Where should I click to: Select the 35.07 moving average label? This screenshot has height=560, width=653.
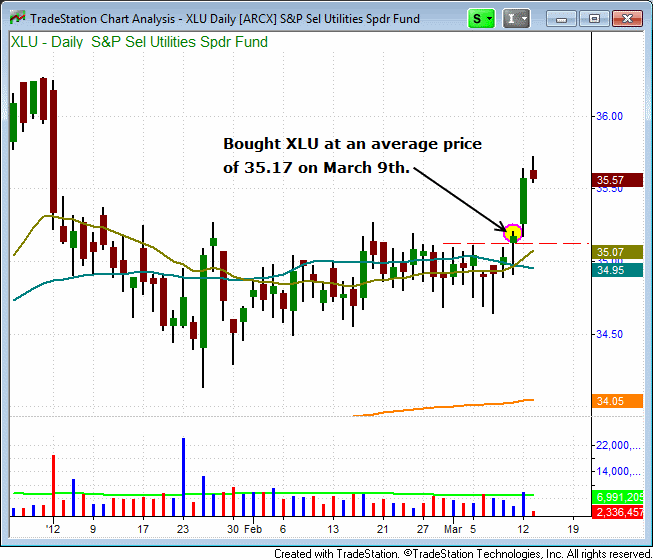point(617,252)
